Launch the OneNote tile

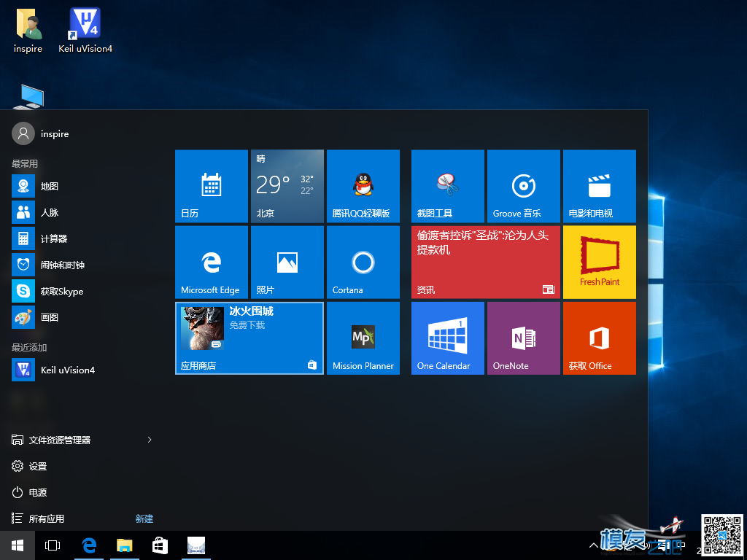(x=524, y=338)
